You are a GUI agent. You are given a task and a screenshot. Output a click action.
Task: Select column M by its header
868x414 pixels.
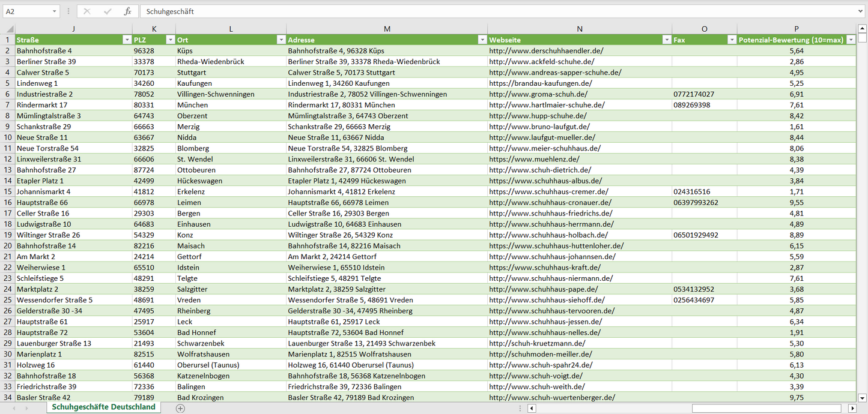pyautogui.click(x=387, y=29)
